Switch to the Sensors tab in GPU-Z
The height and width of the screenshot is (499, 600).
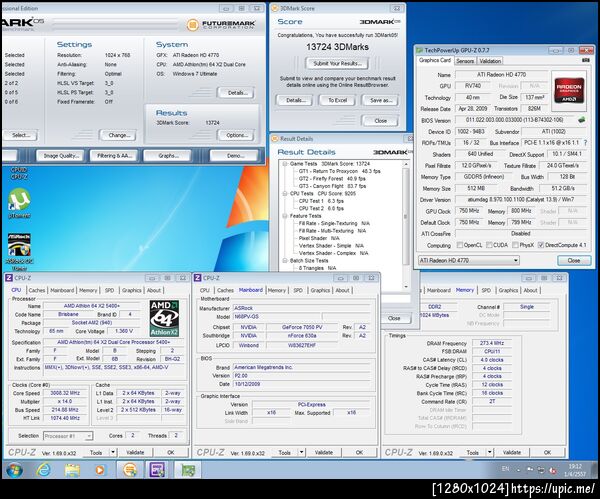[x=465, y=61]
